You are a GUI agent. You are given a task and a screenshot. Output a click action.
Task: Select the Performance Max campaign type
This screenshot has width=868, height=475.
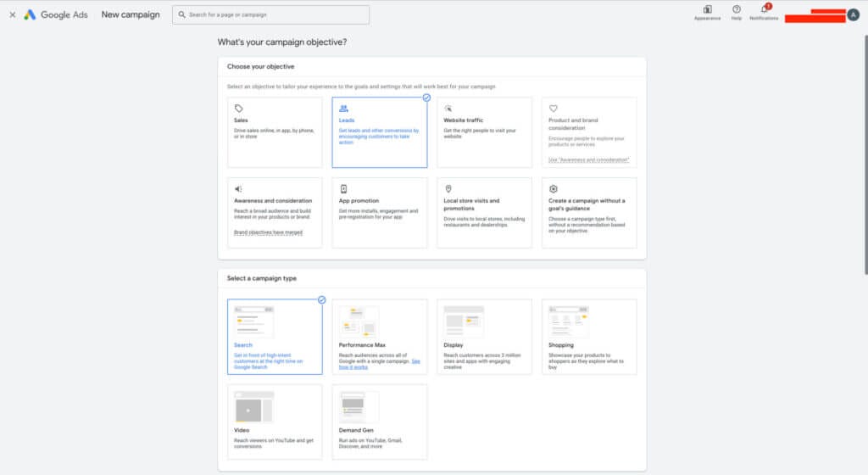coord(380,337)
